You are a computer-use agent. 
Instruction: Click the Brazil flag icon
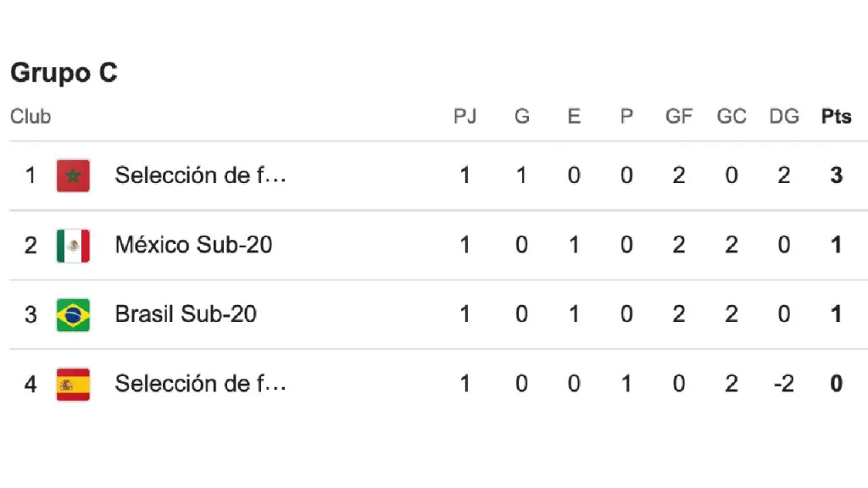click(x=73, y=315)
